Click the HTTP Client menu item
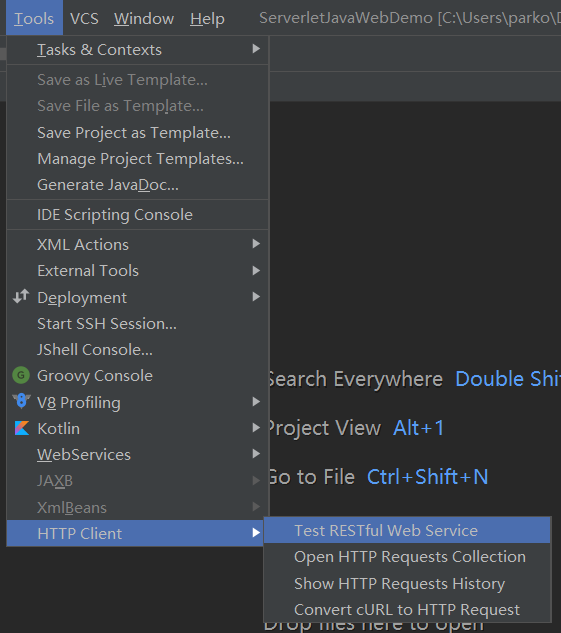The height and width of the screenshot is (633, 561). pyautogui.click(x=135, y=533)
